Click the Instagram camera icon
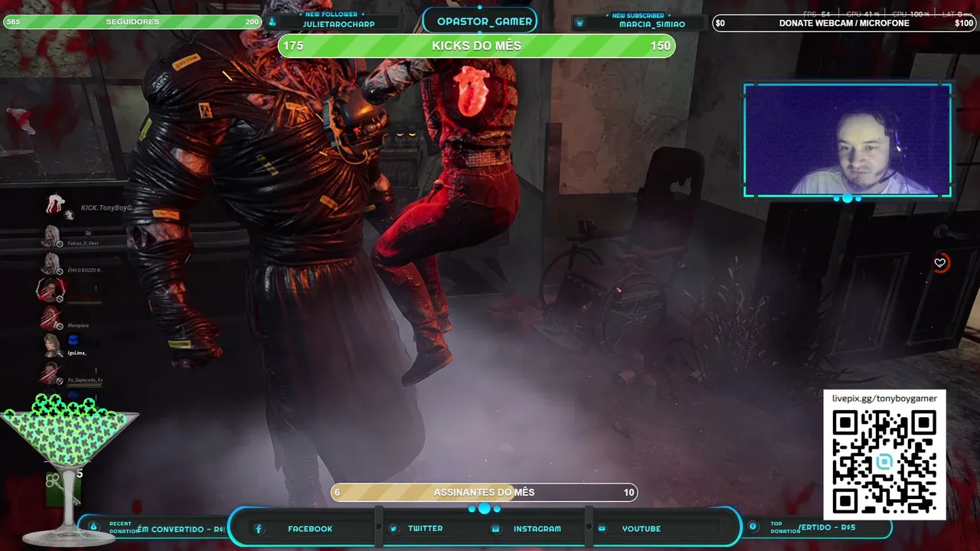The image size is (980, 551). click(495, 529)
